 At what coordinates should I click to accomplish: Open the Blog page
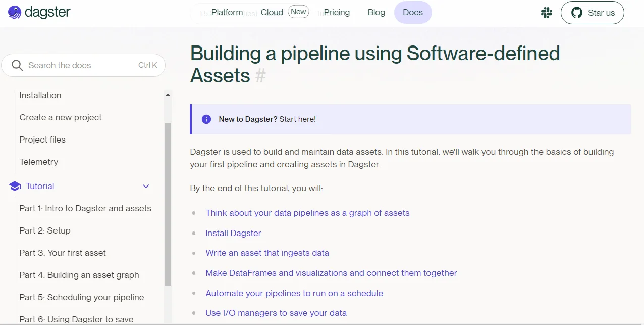click(377, 13)
